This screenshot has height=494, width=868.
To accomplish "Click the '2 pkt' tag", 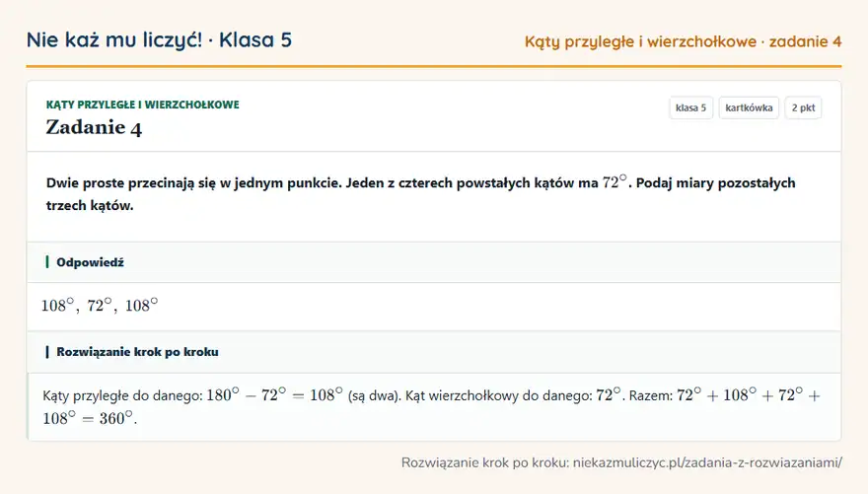I will (803, 107).
